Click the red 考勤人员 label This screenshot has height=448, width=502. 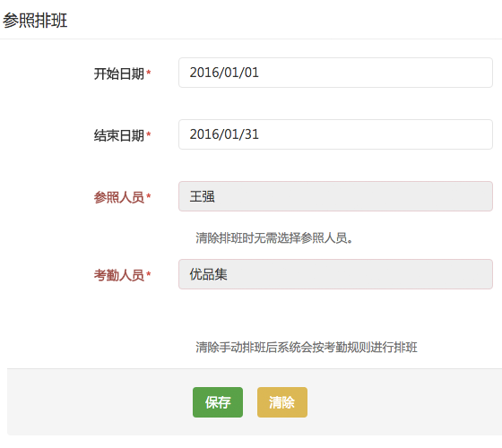click(118, 275)
